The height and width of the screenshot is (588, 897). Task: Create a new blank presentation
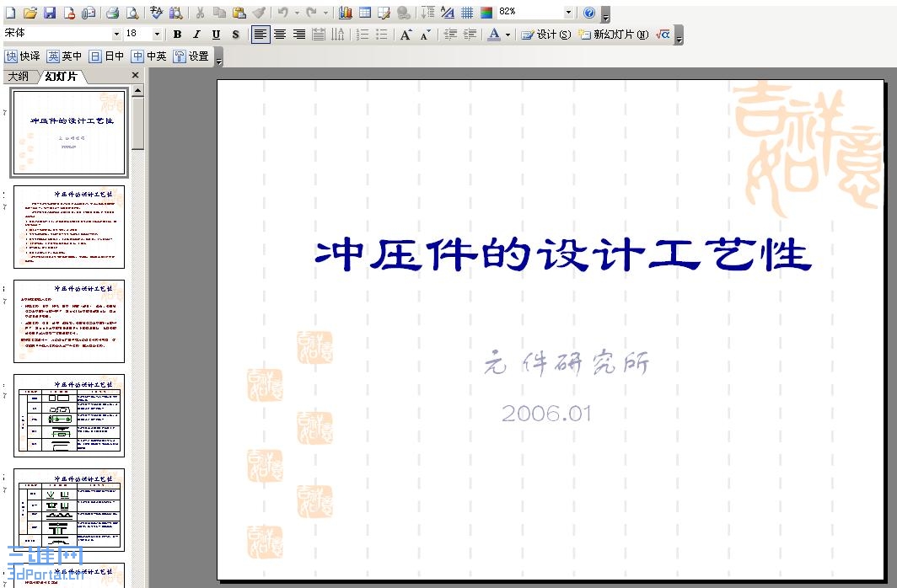click(11, 12)
